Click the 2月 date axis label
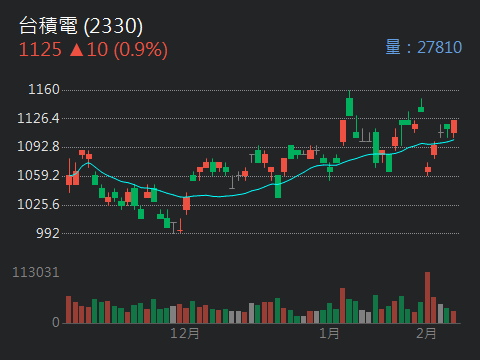480x360 pixels. coord(426,333)
